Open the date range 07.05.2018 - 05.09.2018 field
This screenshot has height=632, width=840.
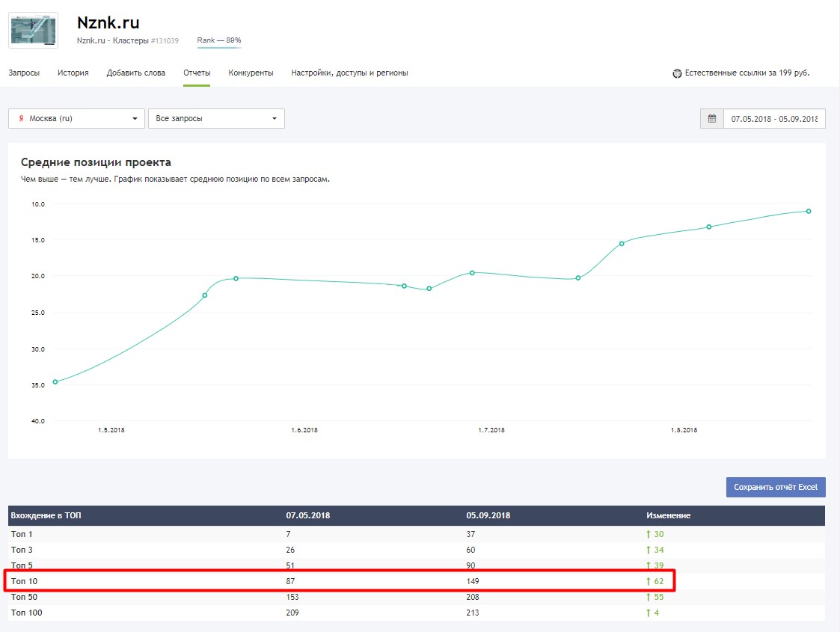774,119
